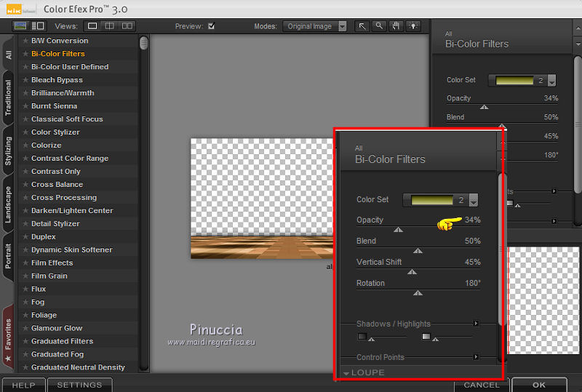This screenshot has height=392, width=582.
Task: Click Blend slider handle in enlarged panel
Action: tap(418, 251)
